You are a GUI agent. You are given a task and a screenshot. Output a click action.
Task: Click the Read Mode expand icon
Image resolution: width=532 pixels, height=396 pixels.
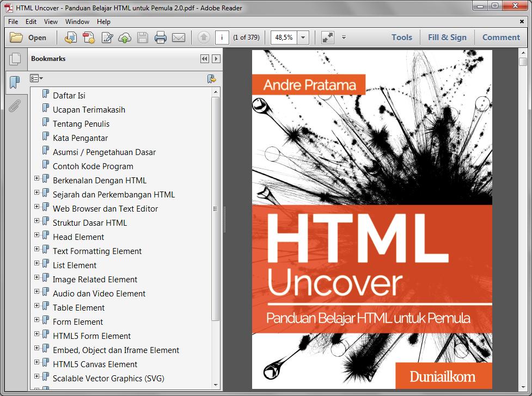tap(328, 38)
